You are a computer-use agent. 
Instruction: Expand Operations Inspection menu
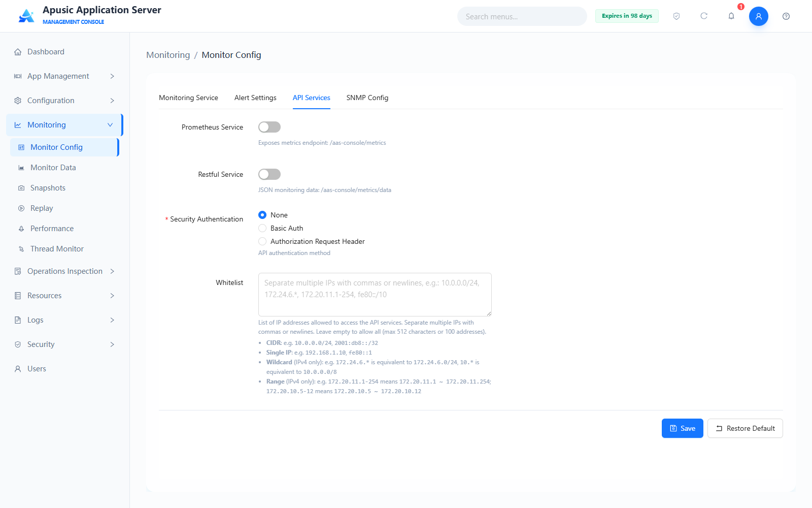coord(65,271)
